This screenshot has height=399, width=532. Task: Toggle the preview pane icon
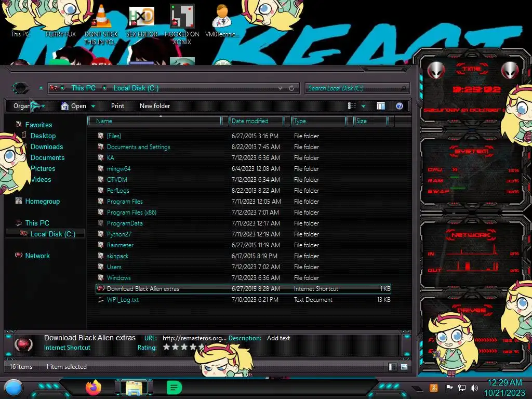381,106
